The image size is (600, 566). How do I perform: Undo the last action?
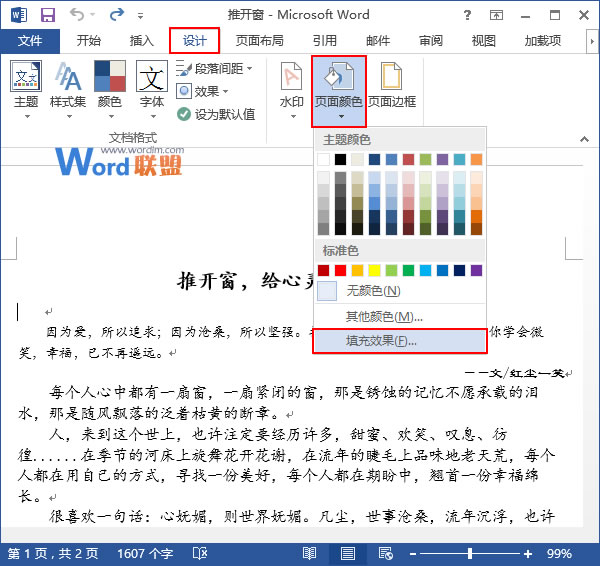77,15
